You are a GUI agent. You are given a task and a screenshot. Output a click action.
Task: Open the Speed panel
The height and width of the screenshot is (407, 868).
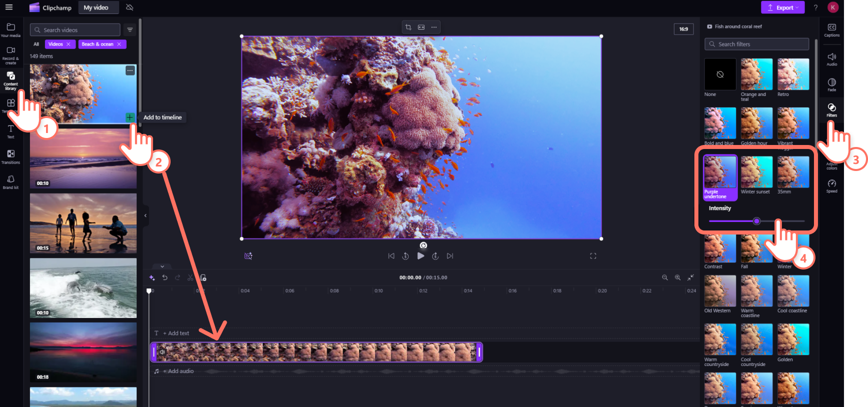click(x=831, y=186)
